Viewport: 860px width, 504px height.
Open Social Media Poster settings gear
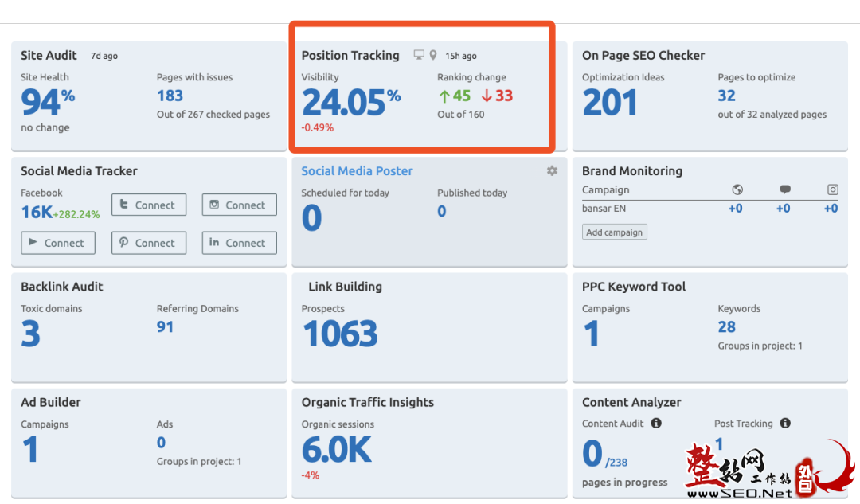[552, 170]
